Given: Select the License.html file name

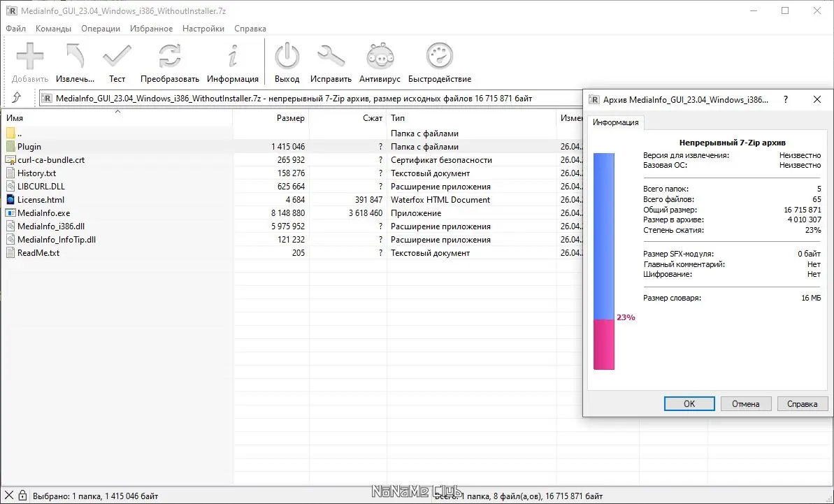Looking at the screenshot, I should pos(41,199).
